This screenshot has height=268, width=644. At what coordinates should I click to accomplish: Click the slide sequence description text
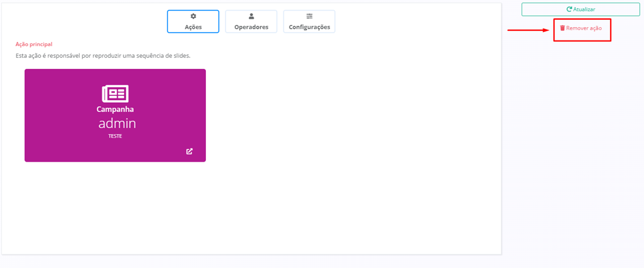(x=103, y=56)
